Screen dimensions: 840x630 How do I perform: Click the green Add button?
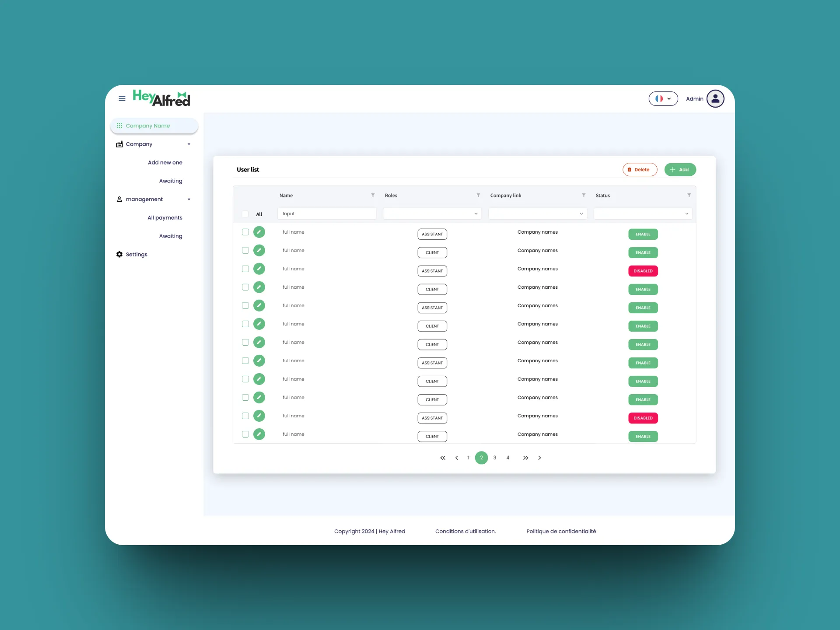(x=680, y=170)
